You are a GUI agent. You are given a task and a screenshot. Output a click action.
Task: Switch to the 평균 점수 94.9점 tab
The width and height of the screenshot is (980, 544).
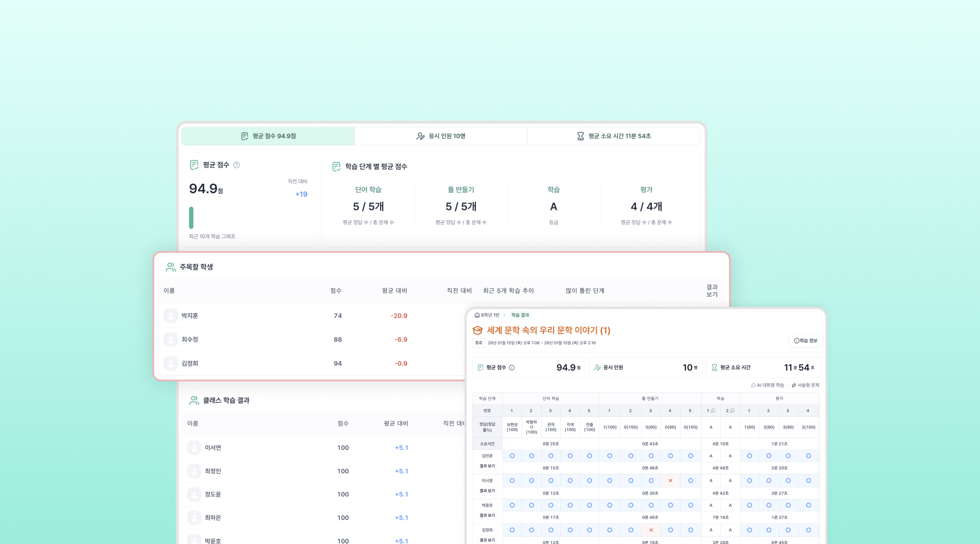(268, 136)
